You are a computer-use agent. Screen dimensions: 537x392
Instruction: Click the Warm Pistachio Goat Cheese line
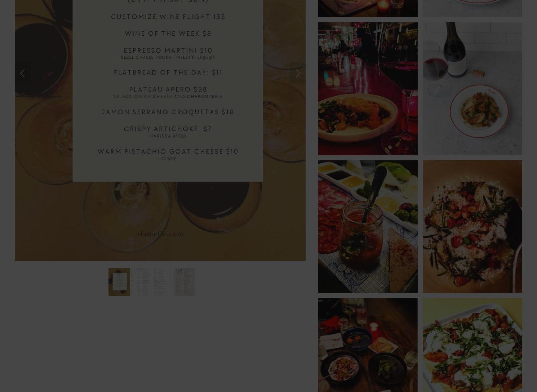point(168,151)
